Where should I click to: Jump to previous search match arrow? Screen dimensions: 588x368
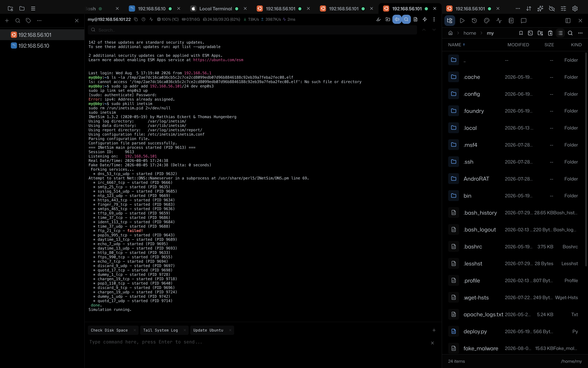(x=424, y=30)
